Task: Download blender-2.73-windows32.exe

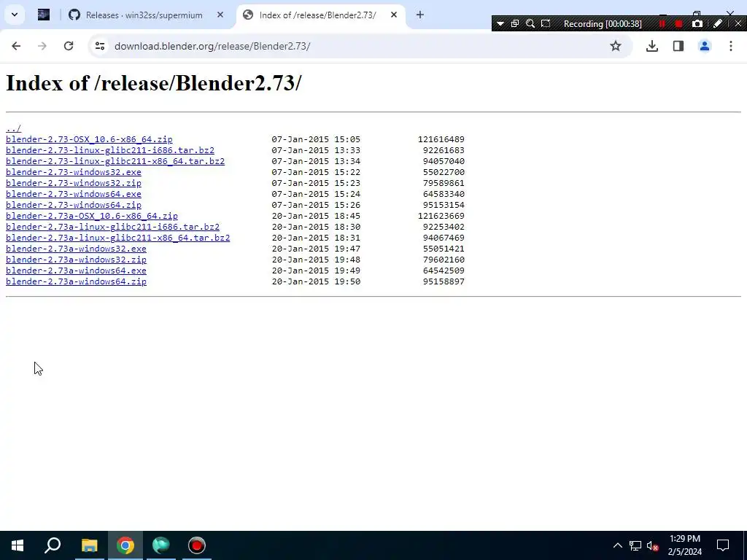Action: (74, 172)
